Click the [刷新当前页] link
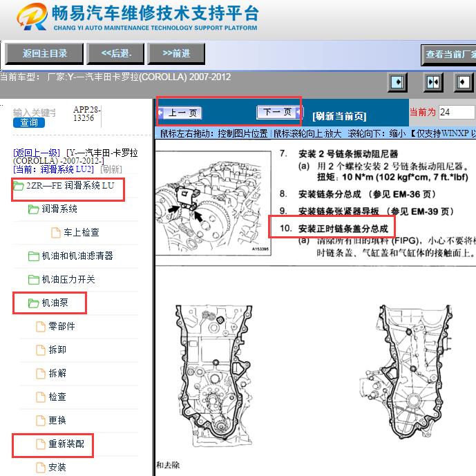 click(339, 116)
